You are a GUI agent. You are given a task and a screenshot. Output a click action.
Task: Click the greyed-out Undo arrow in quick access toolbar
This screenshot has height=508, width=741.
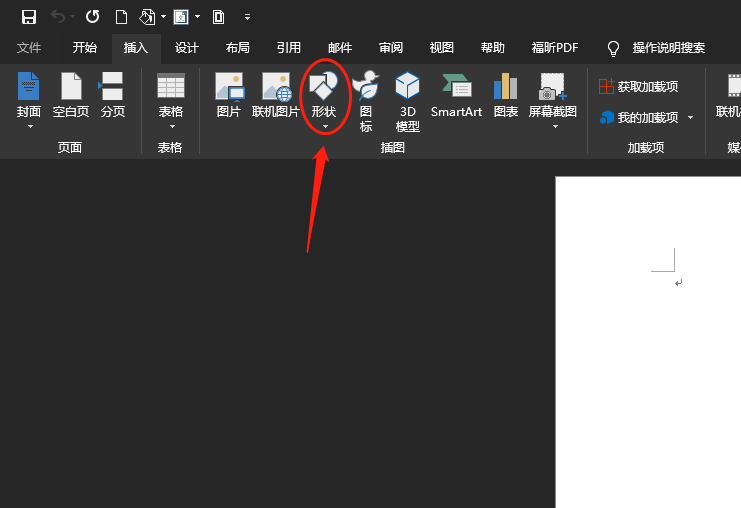[x=58, y=17]
